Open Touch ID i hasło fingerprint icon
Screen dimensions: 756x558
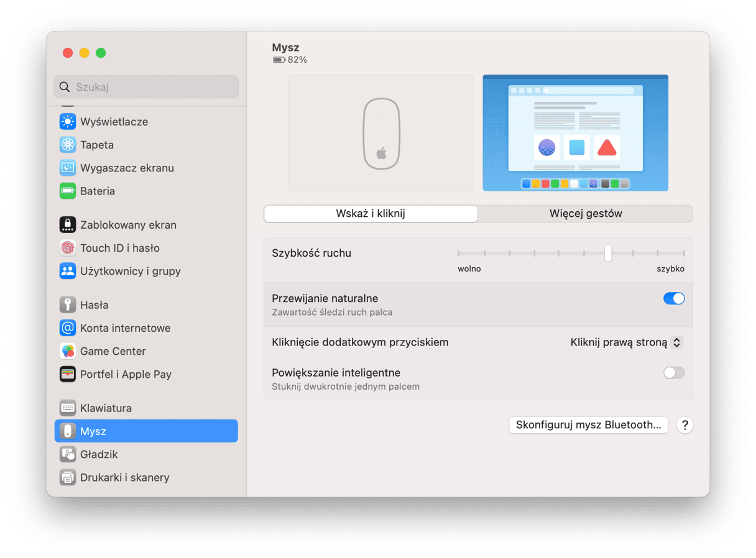(67, 248)
